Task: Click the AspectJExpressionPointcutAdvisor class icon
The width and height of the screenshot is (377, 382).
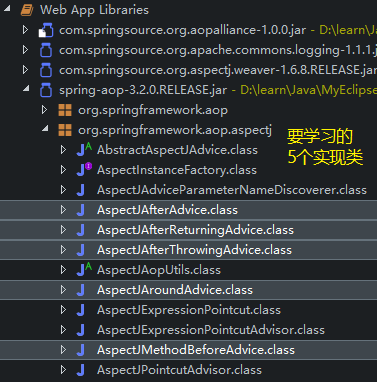Action: click(80, 330)
